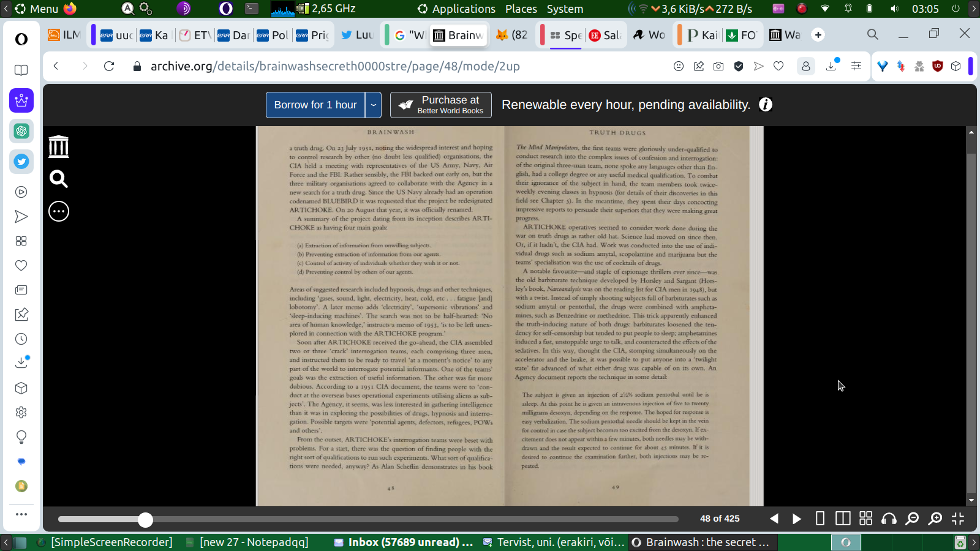Open the Notepadqq taskbar window

point(247,542)
